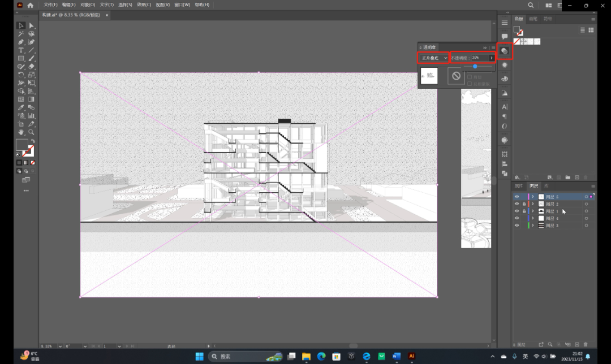Select the Gradient tool
This screenshot has height=364, width=611.
pos(32,99)
